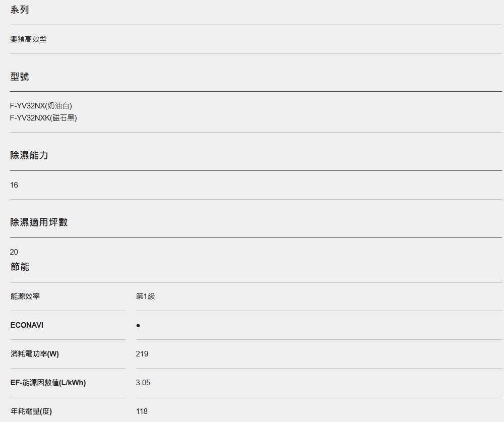
Task: Click the energy factor value 3.05
Action: coord(143,383)
